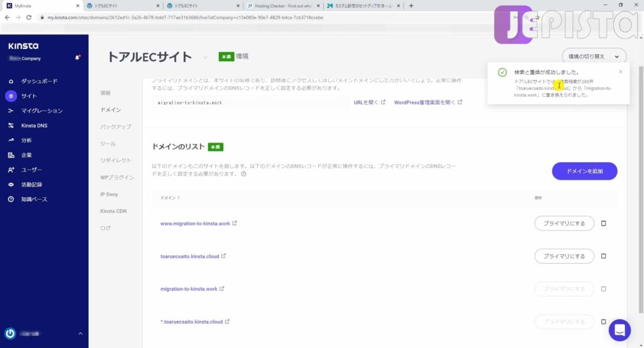The image size is (644, 348).
Task: Open the WPプラグイン site tab
Action: point(117,177)
